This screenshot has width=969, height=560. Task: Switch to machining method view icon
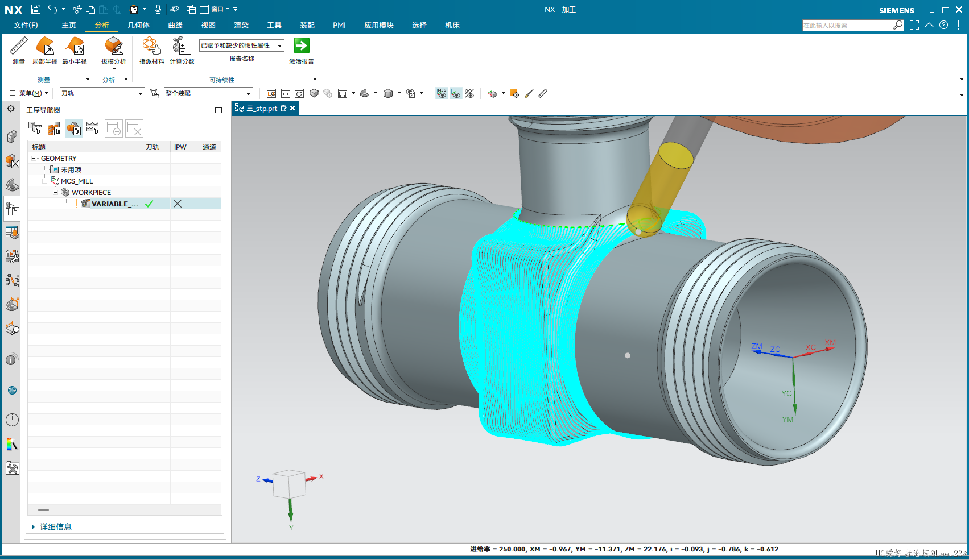(93, 129)
